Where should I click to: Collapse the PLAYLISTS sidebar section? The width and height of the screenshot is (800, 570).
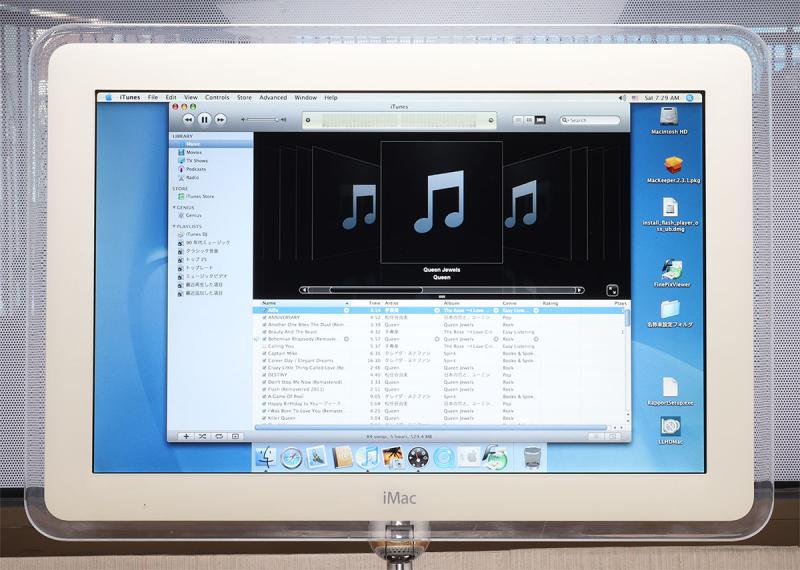click(x=174, y=226)
